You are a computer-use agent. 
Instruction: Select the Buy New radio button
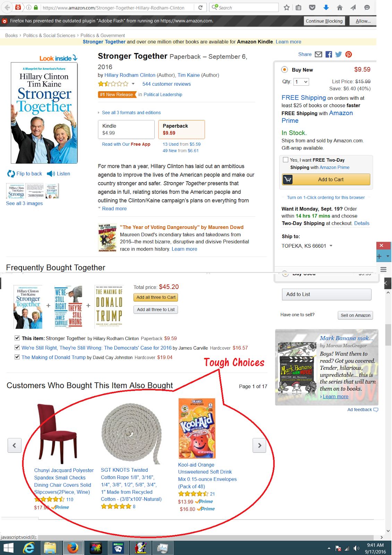pos(284,69)
